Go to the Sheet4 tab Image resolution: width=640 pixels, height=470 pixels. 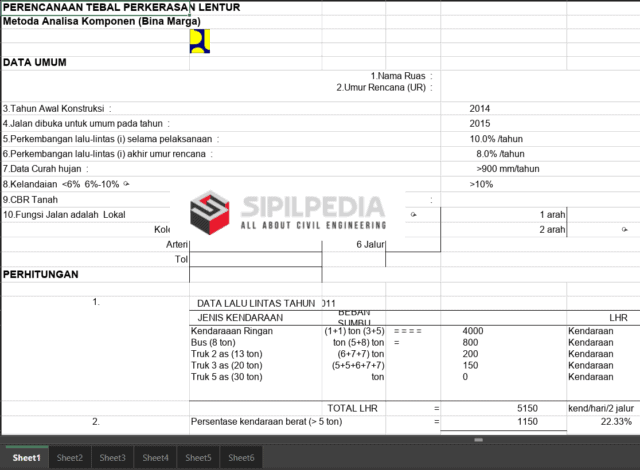pos(156,458)
